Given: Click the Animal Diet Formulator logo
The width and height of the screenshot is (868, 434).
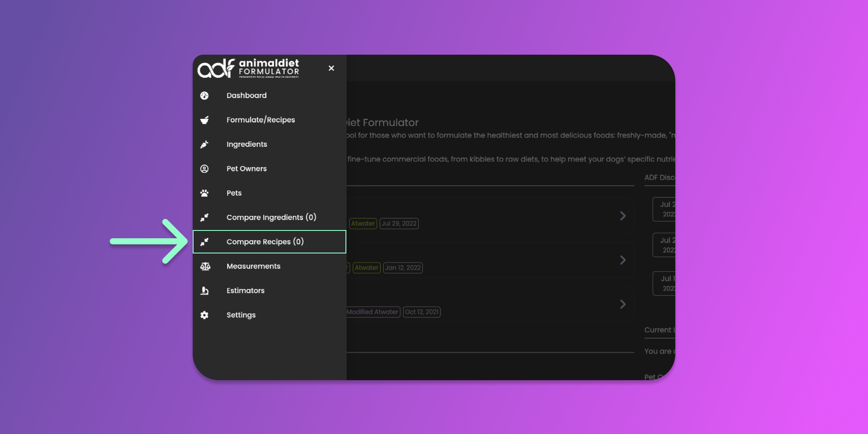Looking at the screenshot, I should 248,68.
